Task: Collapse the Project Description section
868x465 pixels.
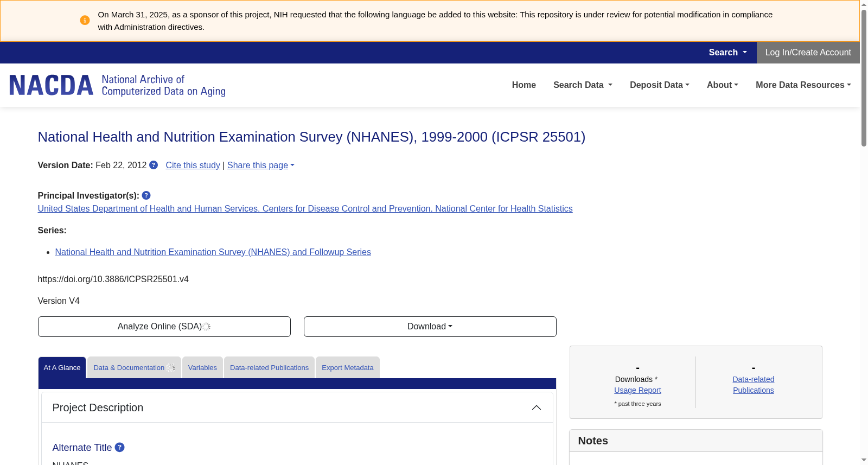Action: point(536,407)
